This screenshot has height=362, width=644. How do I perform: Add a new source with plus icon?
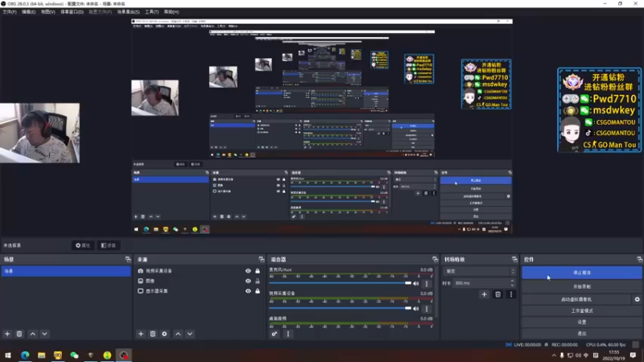tap(141, 334)
